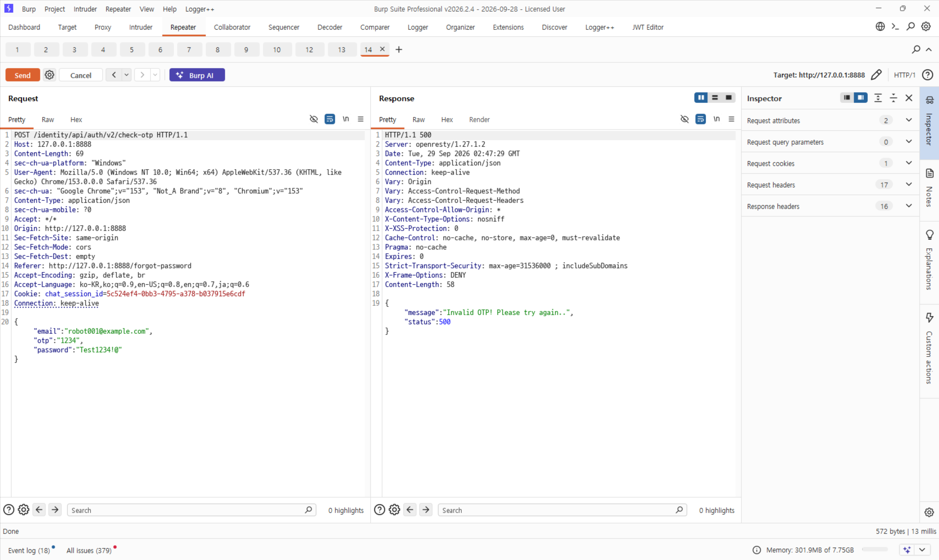Edit the target using the pencil icon
The height and width of the screenshot is (560, 939).
[876, 75]
